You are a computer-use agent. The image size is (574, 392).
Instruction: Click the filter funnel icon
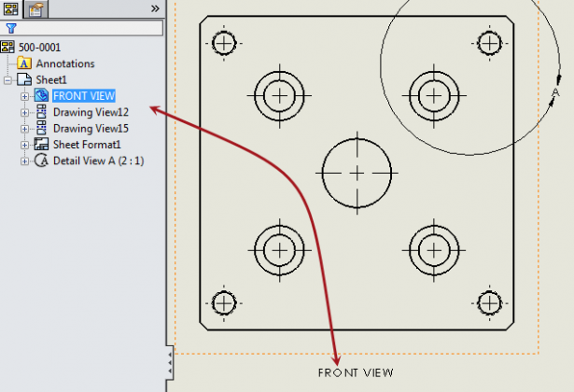(x=11, y=28)
